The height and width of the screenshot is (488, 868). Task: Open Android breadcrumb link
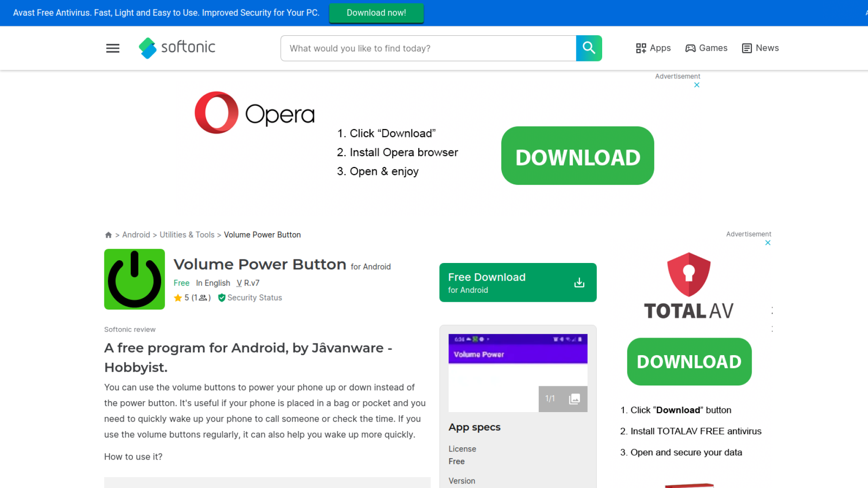136,235
